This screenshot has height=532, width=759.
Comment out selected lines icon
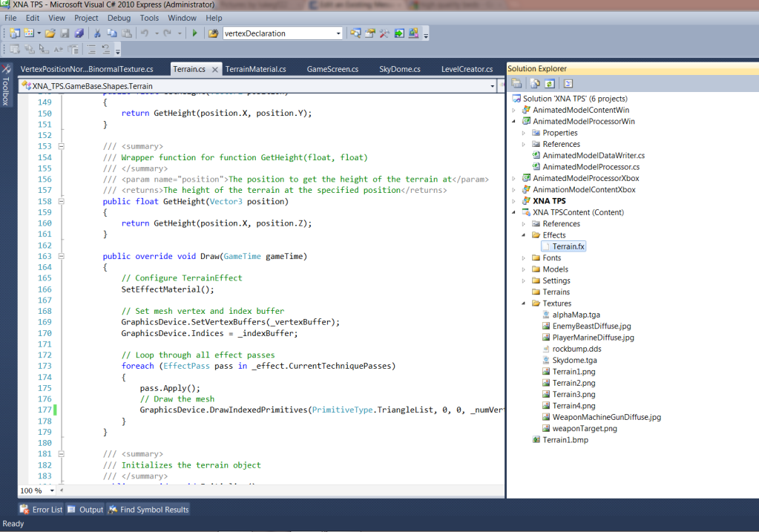click(x=91, y=49)
